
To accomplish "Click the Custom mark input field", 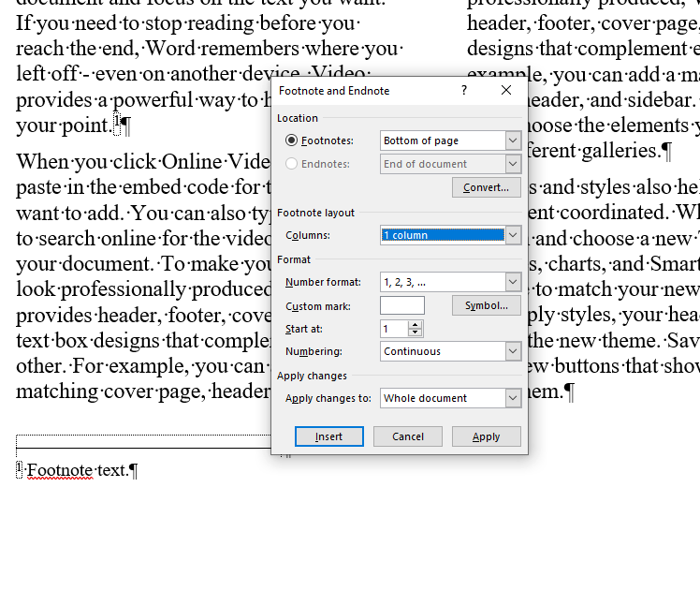I will pos(401,306).
